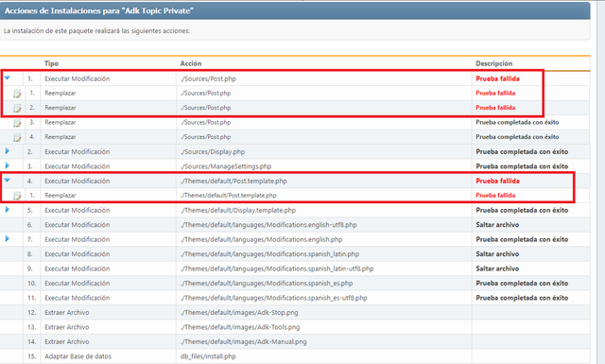605x364 pixels.
Task: Click the Adk-Manual.png image path
Action: click(x=244, y=342)
